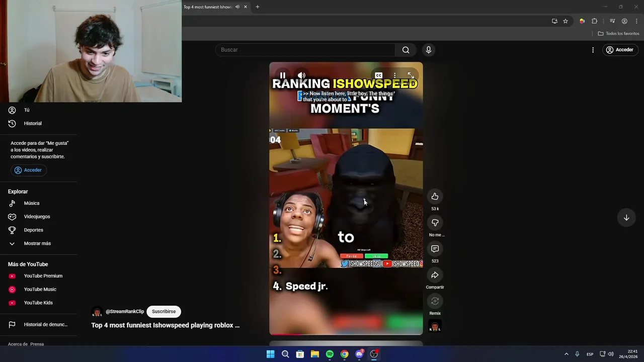Click the install app icon in address bar

coord(554,21)
